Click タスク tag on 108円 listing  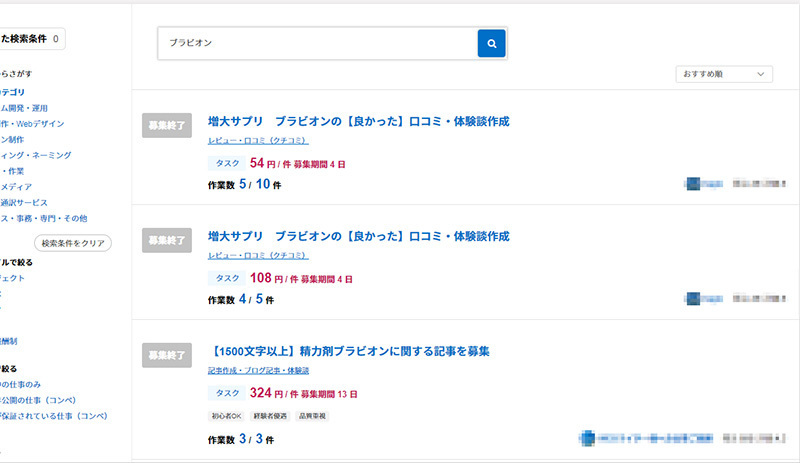227,278
